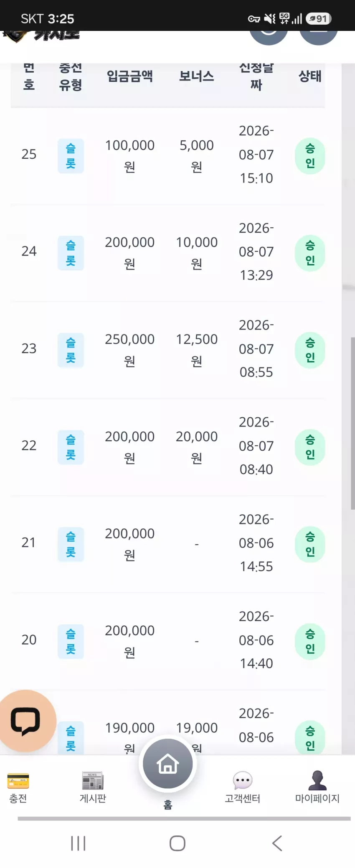Click 슬롯 badge in row 25
Viewport: 355px width, 868px height.
click(71, 156)
